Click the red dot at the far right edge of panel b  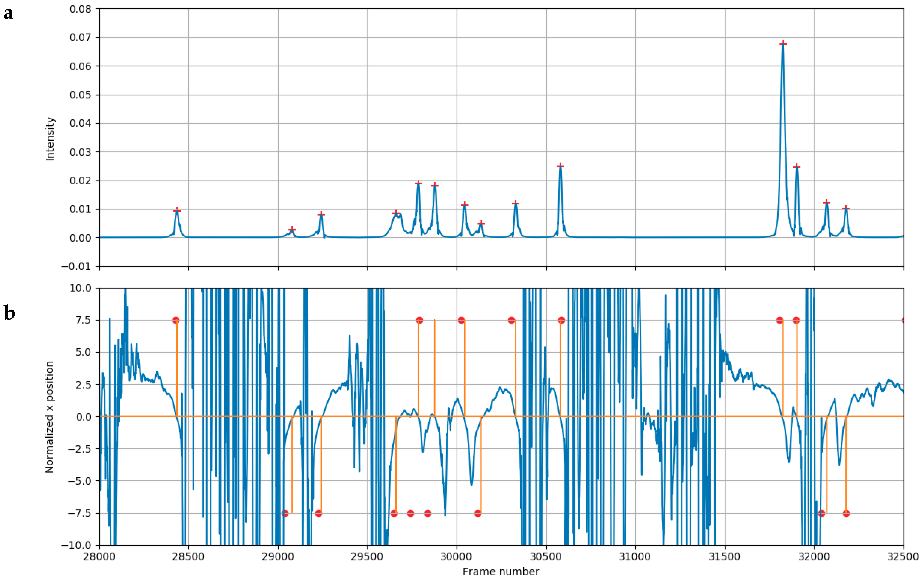click(903, 320)
